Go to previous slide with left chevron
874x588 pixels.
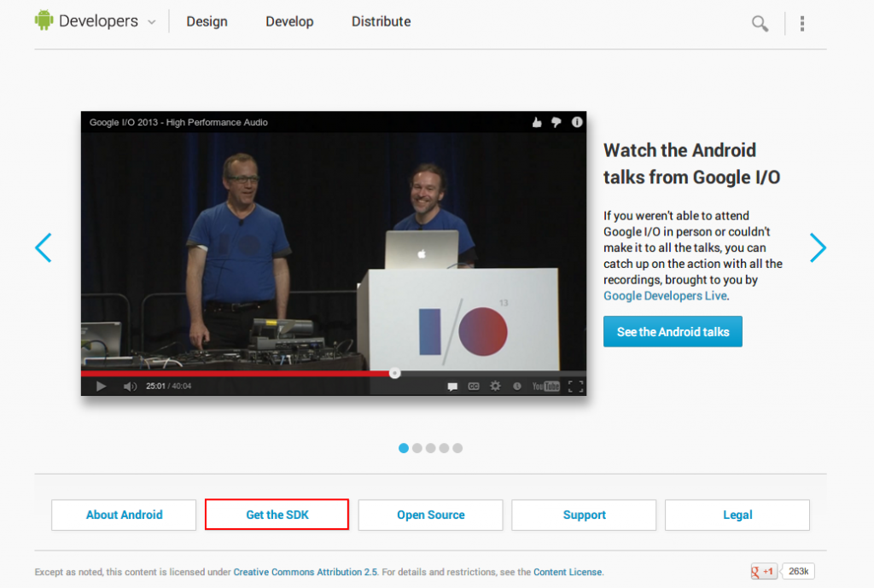click(x=44, y=247)
